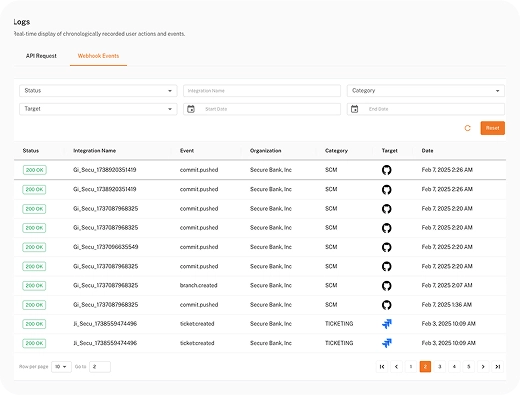The image size is (520, 395).
Task: Click the Category column header
Action: (x=336, y=151)
